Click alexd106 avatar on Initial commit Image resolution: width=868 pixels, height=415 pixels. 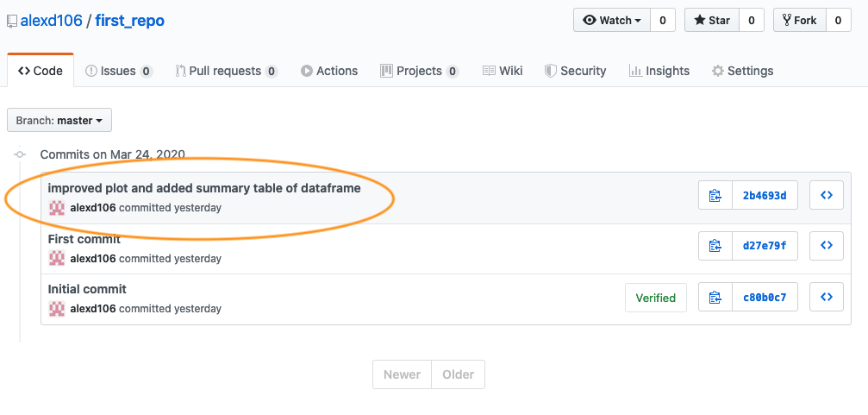[x=57, y=309]
